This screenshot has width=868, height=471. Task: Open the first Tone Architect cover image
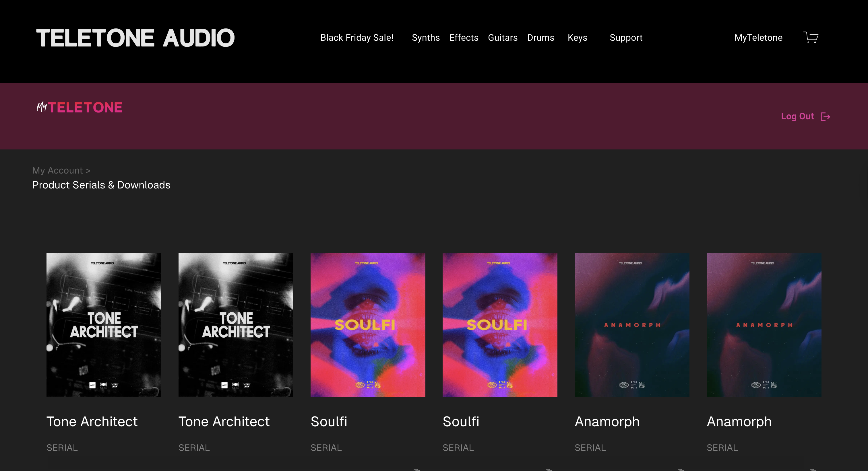(x=104, y=324)
